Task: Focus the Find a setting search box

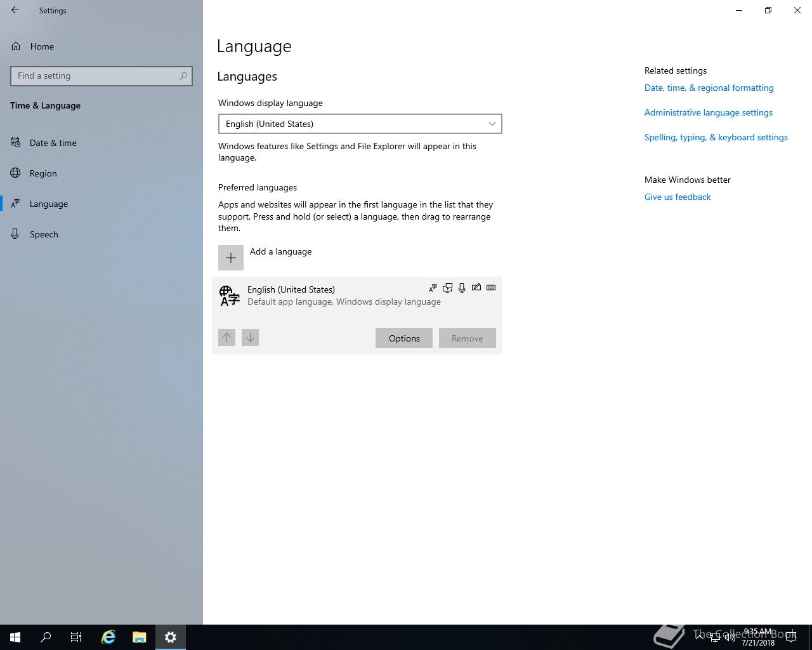Action: (101, 76)
